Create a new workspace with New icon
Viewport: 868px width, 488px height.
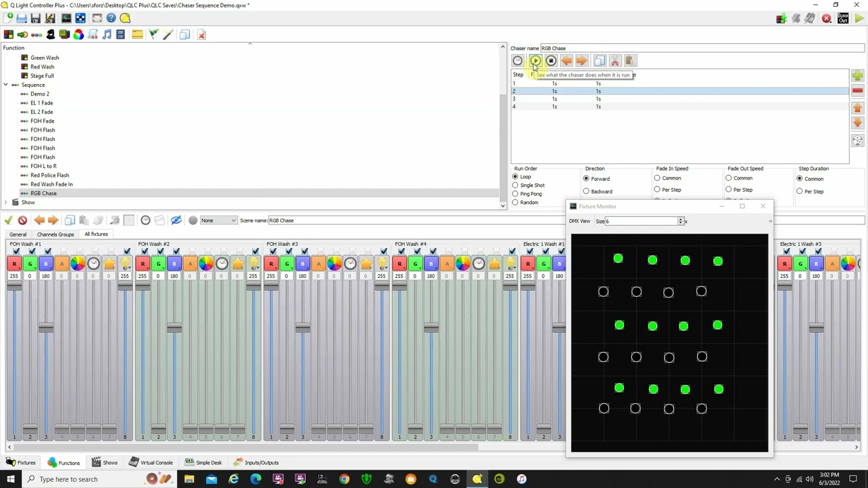7,18
